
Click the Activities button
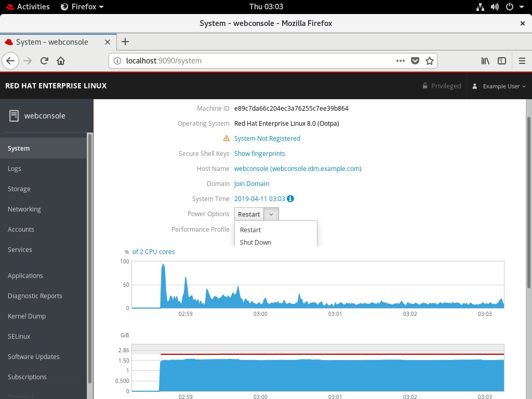point(28,7)
